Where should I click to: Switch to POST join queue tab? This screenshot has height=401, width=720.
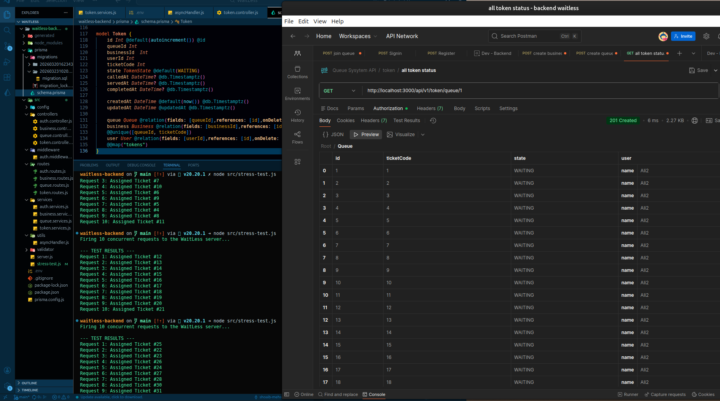pyautogui.click(x=342, y=54)
